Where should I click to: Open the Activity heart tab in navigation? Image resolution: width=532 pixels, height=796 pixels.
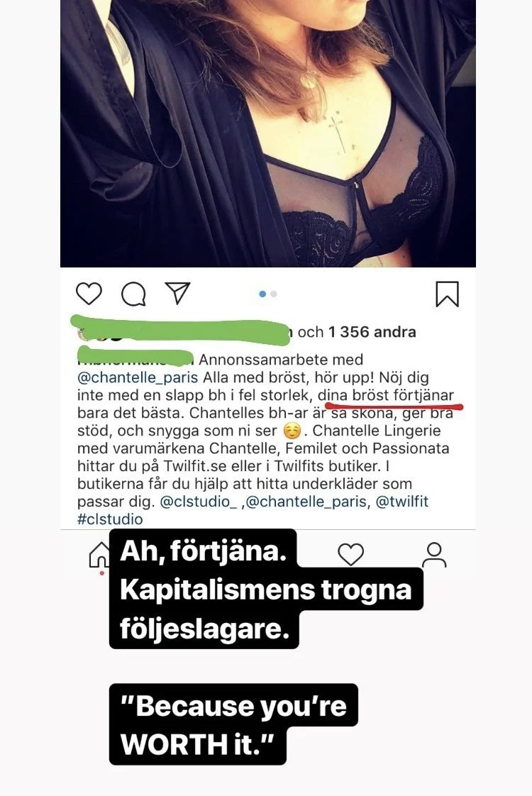351,554
